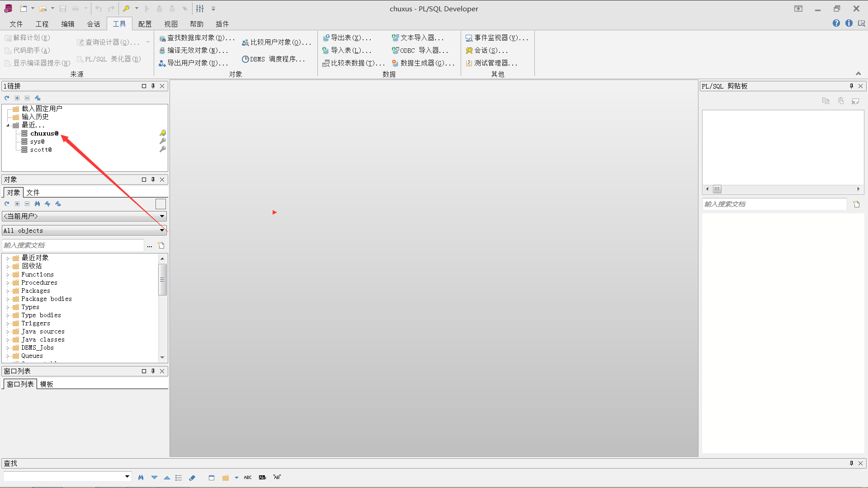Open the 会话 sessions tool
Image resolution: width=868 pixels, height=488 pixels.
tap(486, 51)
